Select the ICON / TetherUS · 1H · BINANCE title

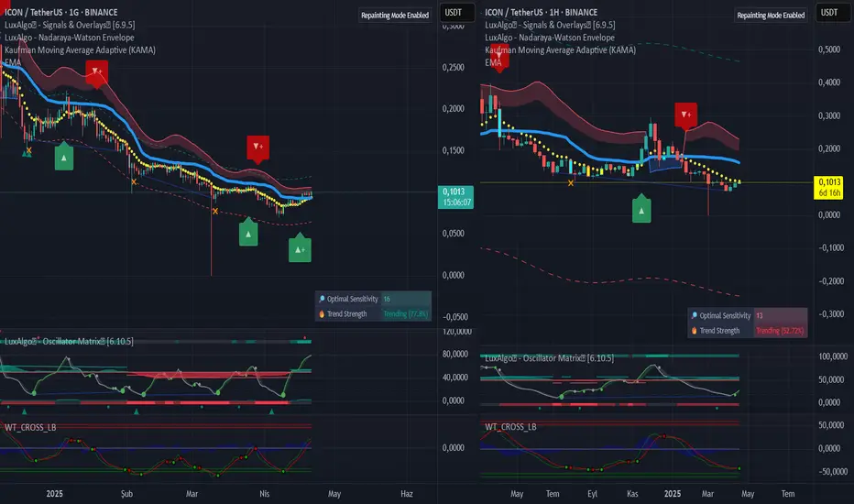541,12
